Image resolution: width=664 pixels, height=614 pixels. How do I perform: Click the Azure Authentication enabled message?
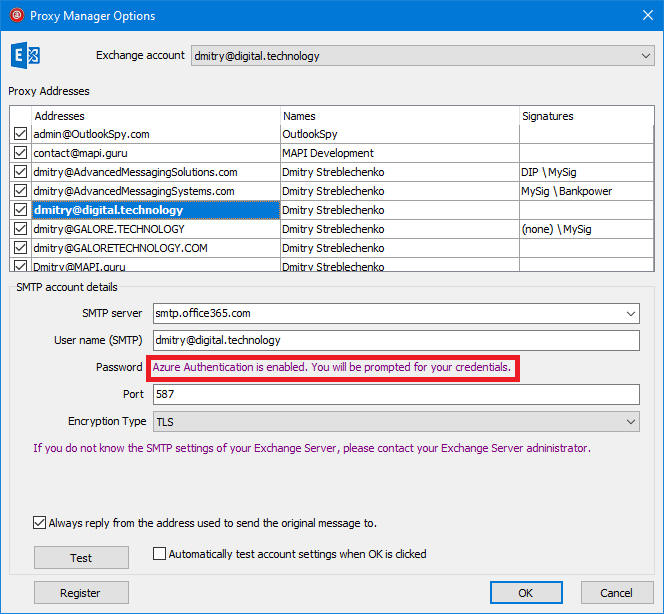tap(332, 367)
